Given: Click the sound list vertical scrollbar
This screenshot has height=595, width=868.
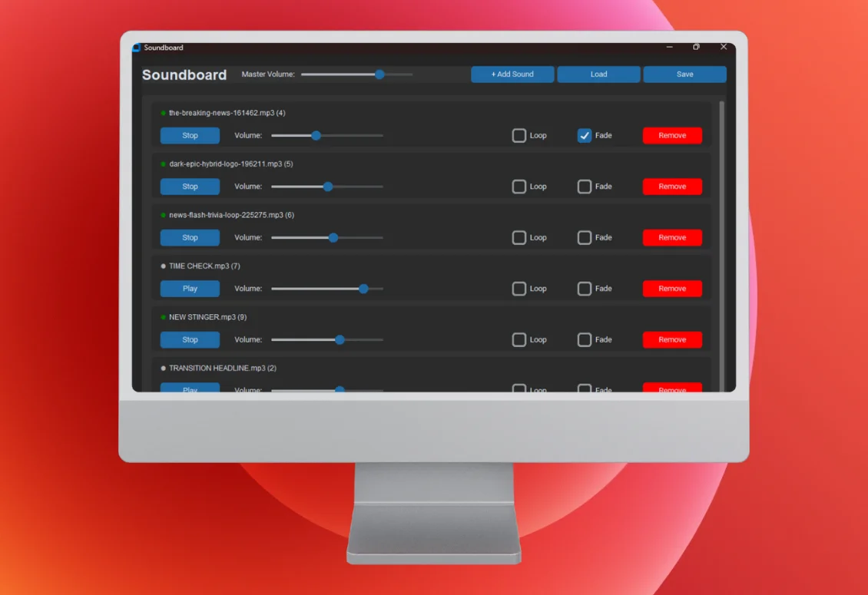Looking at the screenshot, I should (721, 246).
